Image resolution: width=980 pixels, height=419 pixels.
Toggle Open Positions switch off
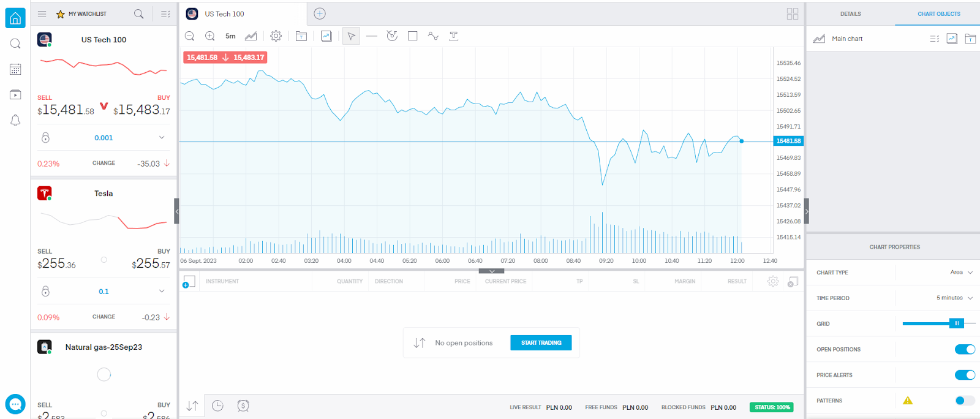[965, 349]
